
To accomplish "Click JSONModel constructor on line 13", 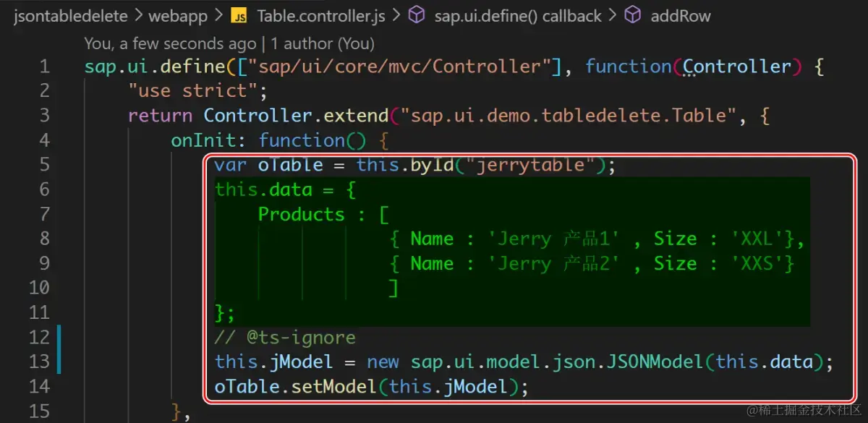I will click(653, 362).
